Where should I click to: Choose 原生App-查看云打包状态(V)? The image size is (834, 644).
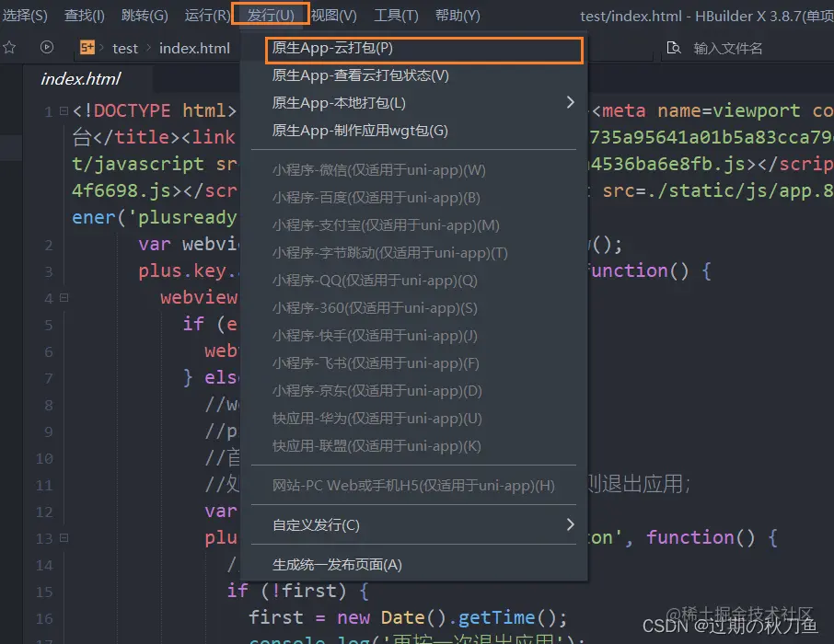pyautogui.click(x=414, y=75)
